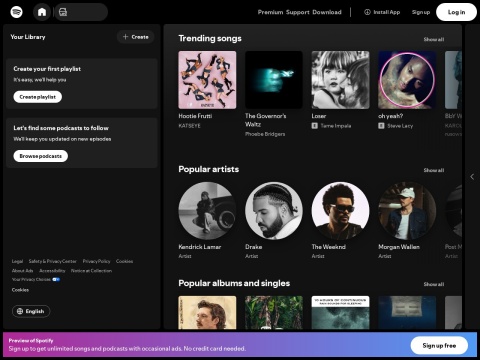Open album cover with mustached man
The image size is (480, 360).
[207, 313]
